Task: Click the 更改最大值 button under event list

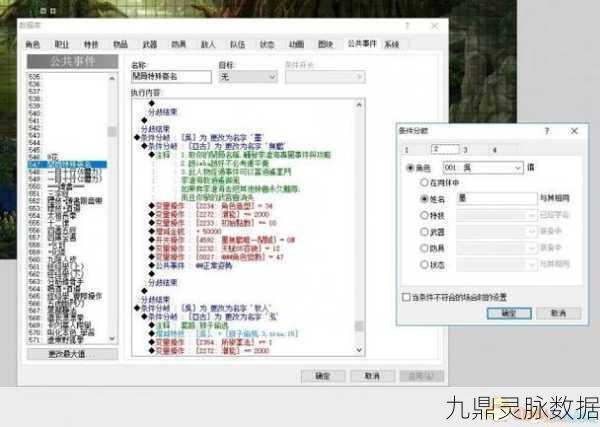Action: (x=72, y=354)
